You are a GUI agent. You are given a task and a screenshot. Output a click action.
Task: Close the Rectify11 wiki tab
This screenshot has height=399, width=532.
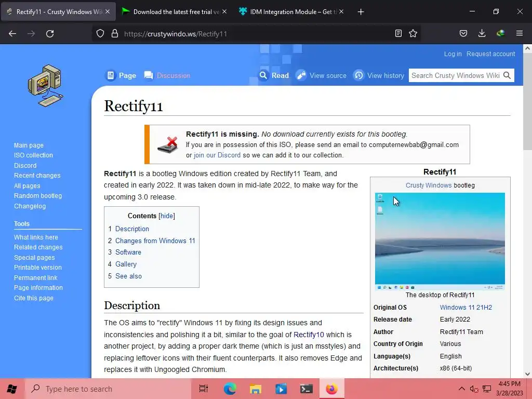pyautogui.click(x=108, y=11)
